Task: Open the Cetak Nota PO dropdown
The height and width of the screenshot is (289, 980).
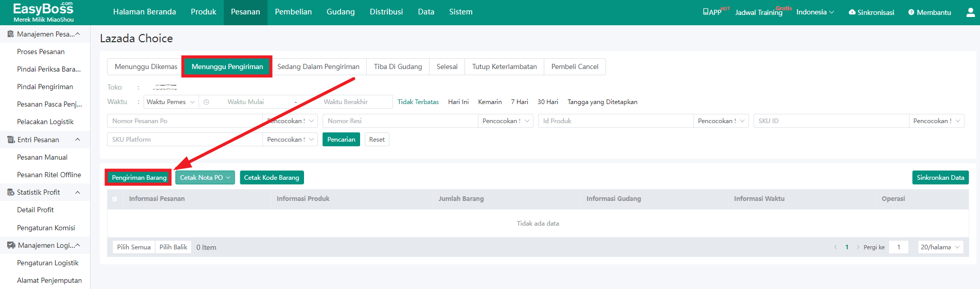Action: (x=205, y=178)
